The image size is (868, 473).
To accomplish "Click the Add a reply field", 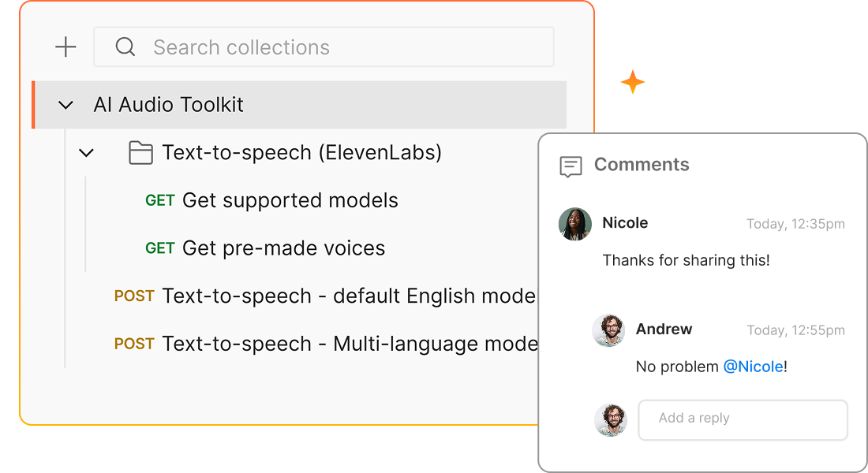I will click(x=742, y=419).
